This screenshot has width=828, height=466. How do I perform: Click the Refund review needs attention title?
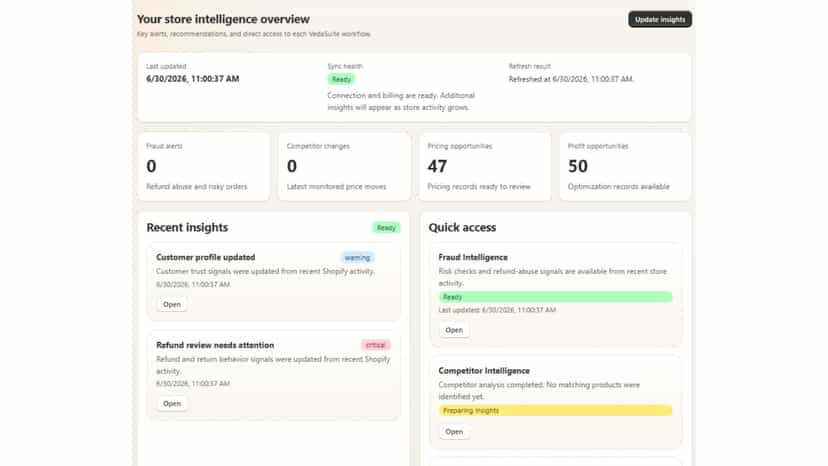[x=215, y=345]
